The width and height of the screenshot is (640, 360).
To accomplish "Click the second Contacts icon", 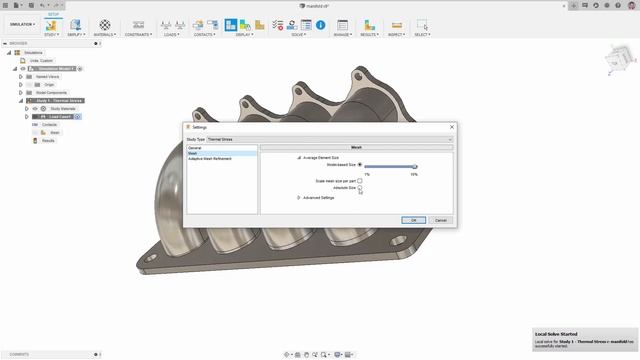I will point(212,25).
